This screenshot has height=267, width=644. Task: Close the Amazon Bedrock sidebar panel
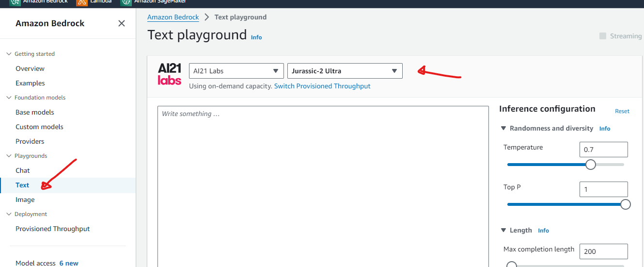(x=122, y=23)
